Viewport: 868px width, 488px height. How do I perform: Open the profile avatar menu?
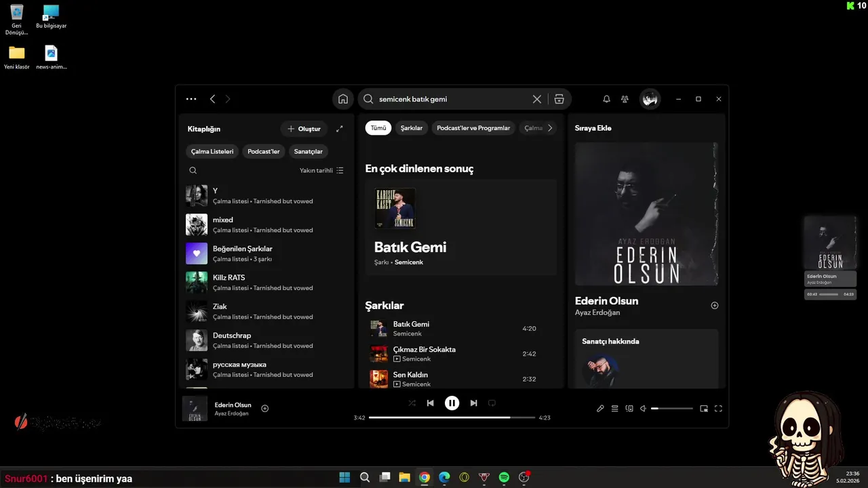point(650,100)
